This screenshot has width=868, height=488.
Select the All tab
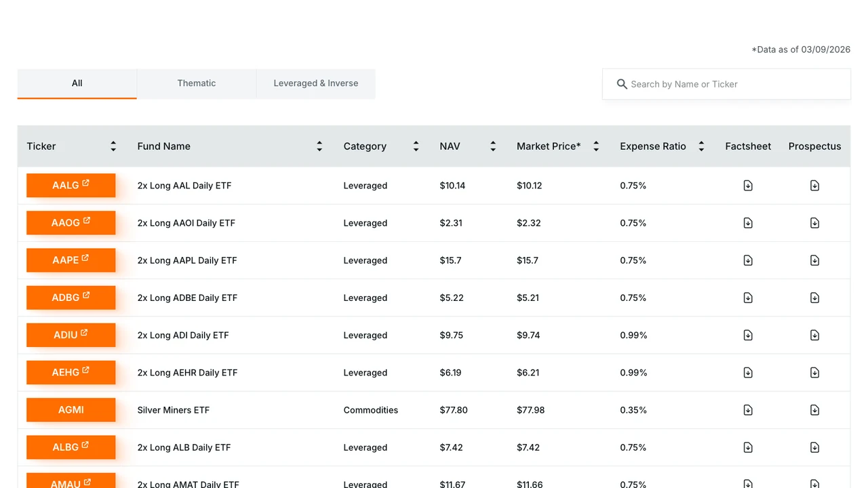[77, 84]
